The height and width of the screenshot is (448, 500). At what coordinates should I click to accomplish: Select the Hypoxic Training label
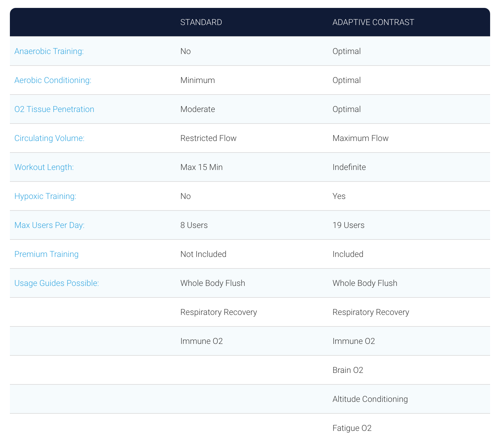(x=45, y=196)
